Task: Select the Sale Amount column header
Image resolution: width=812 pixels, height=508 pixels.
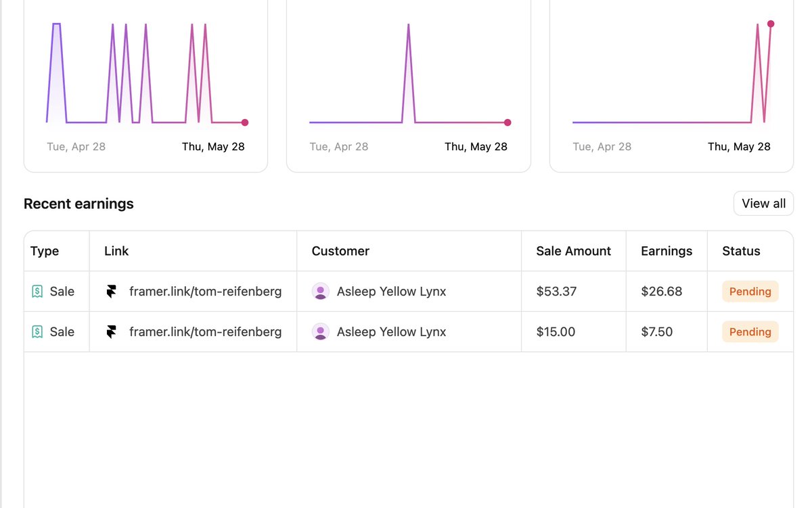Action: coord(573,251)
